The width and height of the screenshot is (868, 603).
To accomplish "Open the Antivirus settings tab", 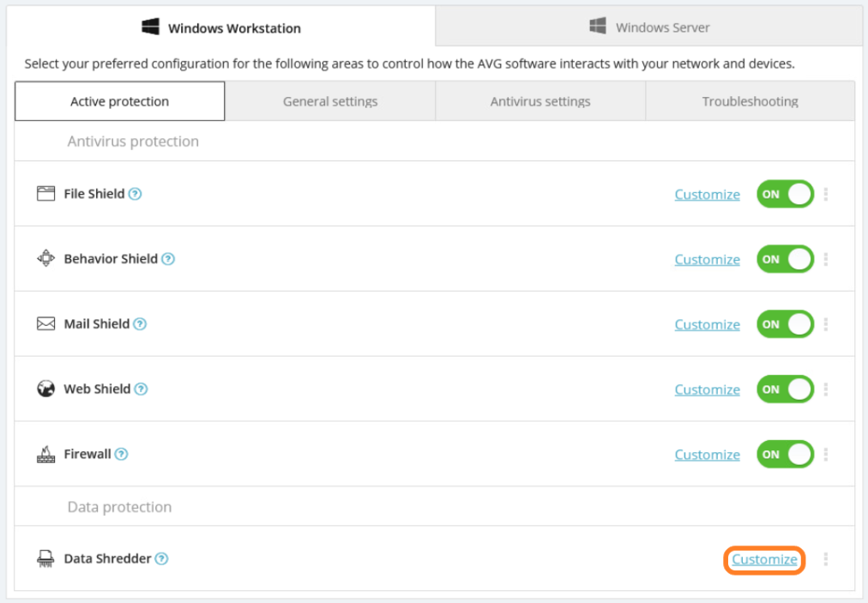I will [540, 100].
